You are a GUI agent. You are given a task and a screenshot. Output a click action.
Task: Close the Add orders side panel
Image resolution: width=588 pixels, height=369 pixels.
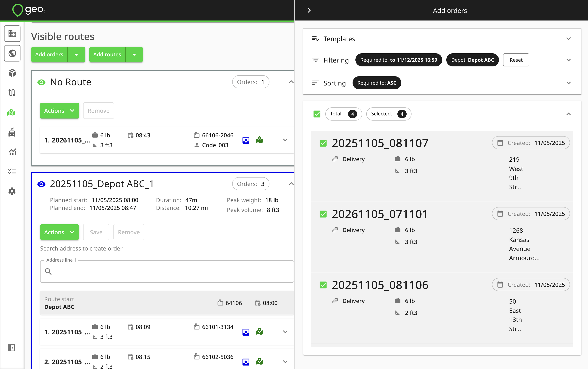pyautogui.click(x=309, y=10)
